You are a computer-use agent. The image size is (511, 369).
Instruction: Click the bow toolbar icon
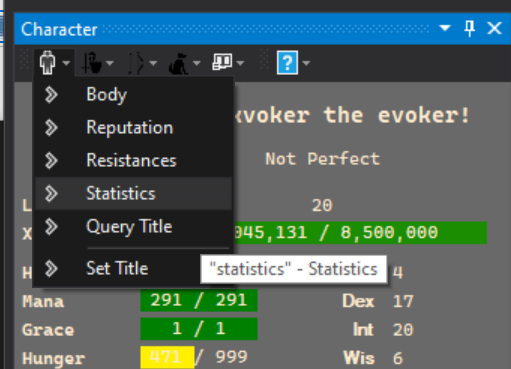click(136, 62)
